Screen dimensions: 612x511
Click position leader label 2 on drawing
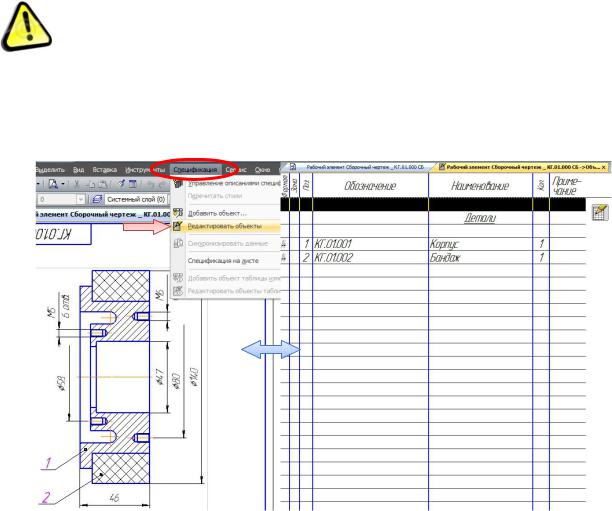click(46, 497)
